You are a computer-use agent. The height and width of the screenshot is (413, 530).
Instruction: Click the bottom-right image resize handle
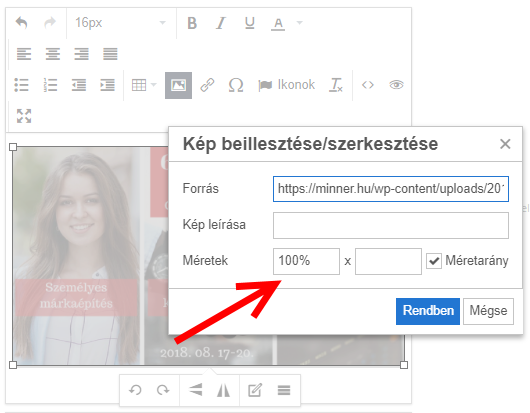(404, 365)
